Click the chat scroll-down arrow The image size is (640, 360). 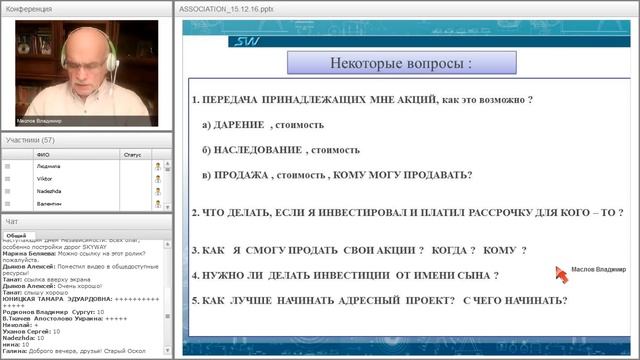(167, 350)
